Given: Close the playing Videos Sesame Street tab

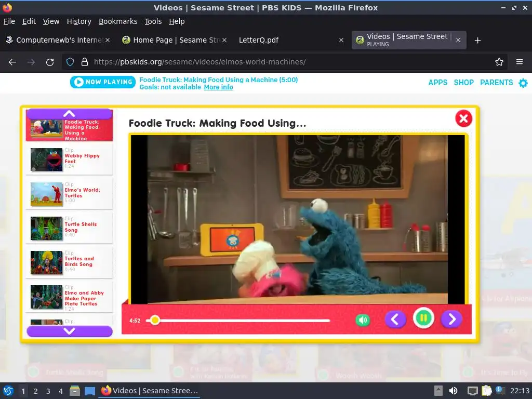Looking at the screenshot, I should (x=458, y=40).
